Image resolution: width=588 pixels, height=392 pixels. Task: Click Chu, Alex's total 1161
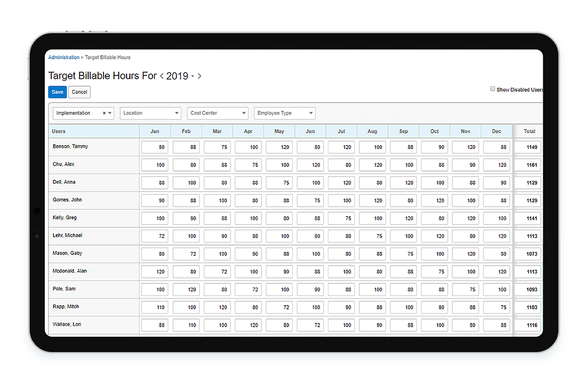[x=528, y=165]
